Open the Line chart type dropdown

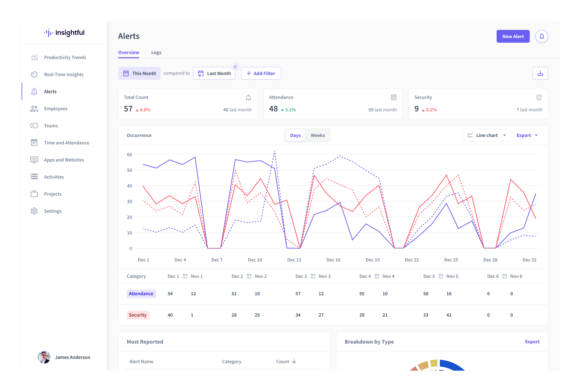point(487,135)
